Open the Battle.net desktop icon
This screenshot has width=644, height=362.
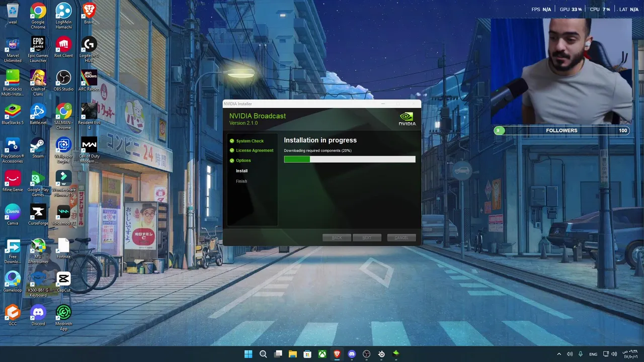(x=38, y=114)
